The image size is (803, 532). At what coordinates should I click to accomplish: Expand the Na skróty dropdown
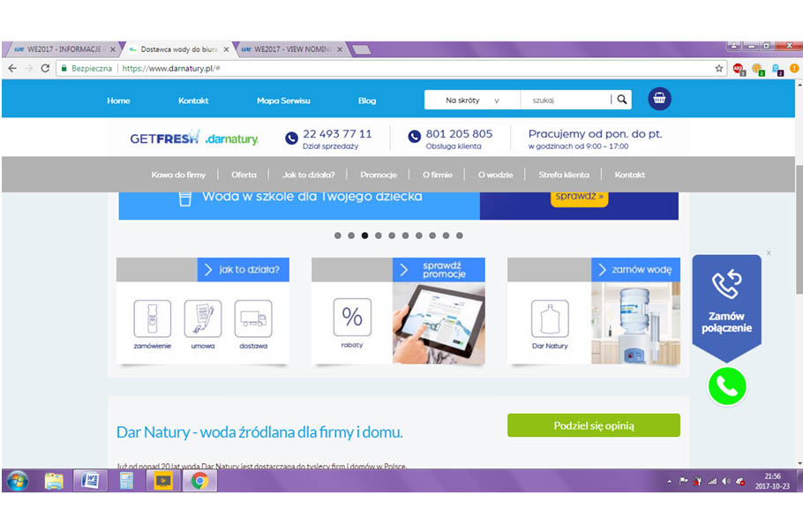472,100
